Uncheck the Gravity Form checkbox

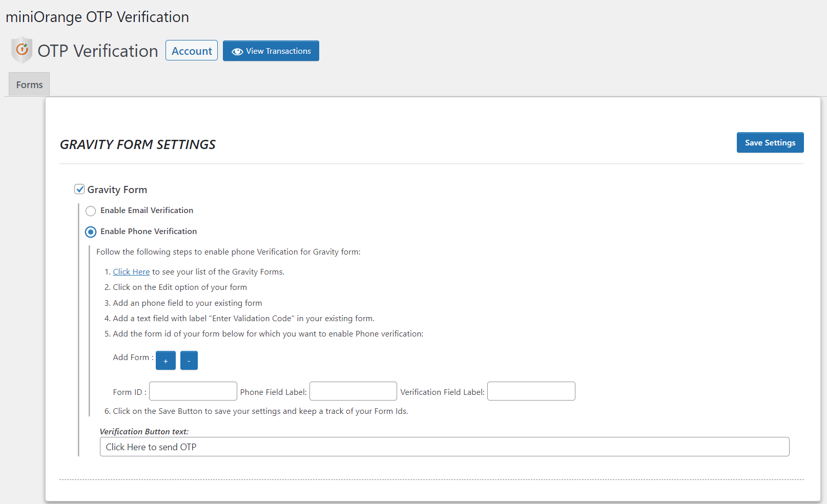click(x=79, y=190)
